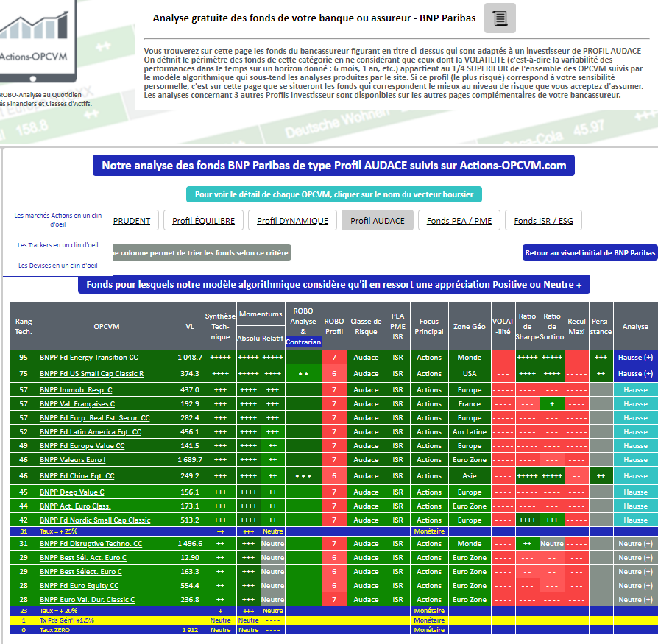Open BNPP Fd US Small Cap Classic R

point(91,373)
